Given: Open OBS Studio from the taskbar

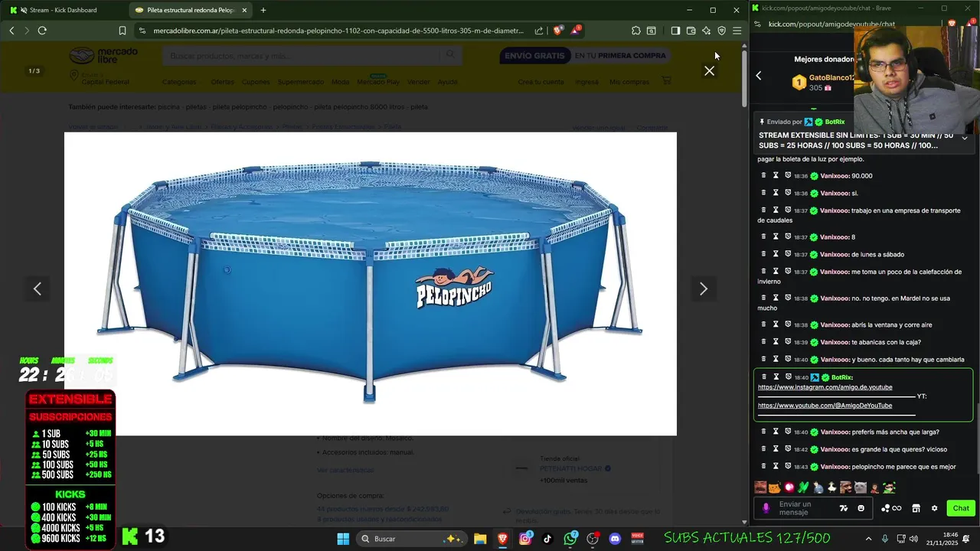Looking at the screenshot, I should 593,539.
